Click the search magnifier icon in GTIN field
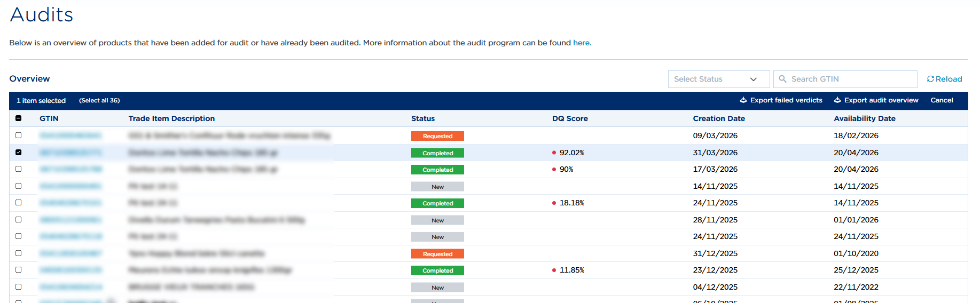 (783, 79)
